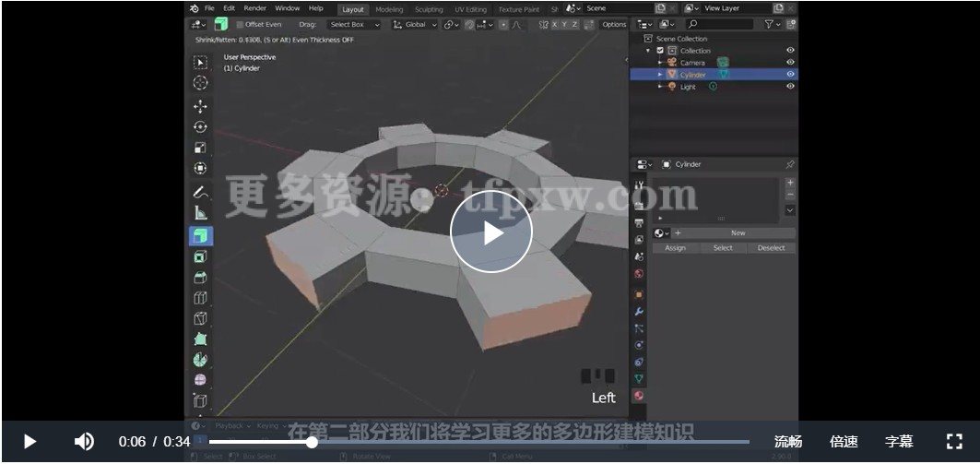
Task: Expand the Cylinder tree item
Action: tap(660, 75)
